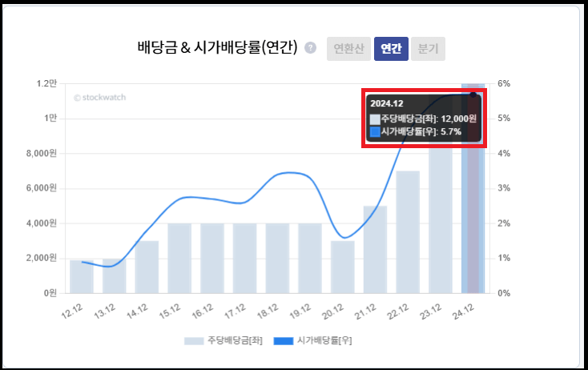The width and height of the screenshot is (588, 370).
Task: Click the 6% right axis label
Action: [504, 83]
